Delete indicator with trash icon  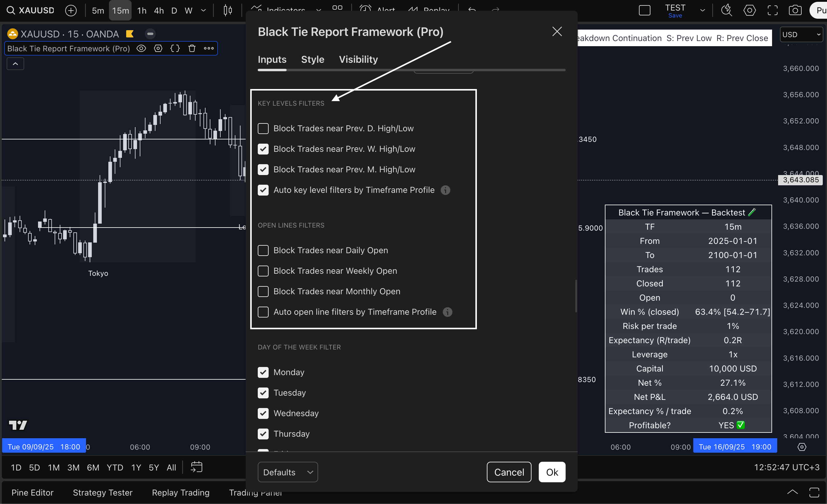pyautogui.click(x=192, y=49)
